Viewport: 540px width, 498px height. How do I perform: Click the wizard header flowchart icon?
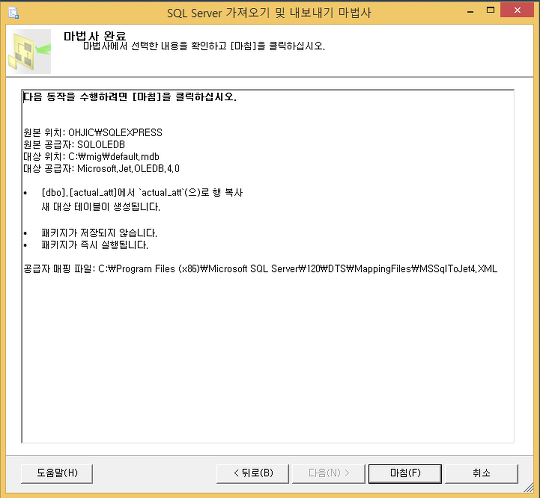29,51
